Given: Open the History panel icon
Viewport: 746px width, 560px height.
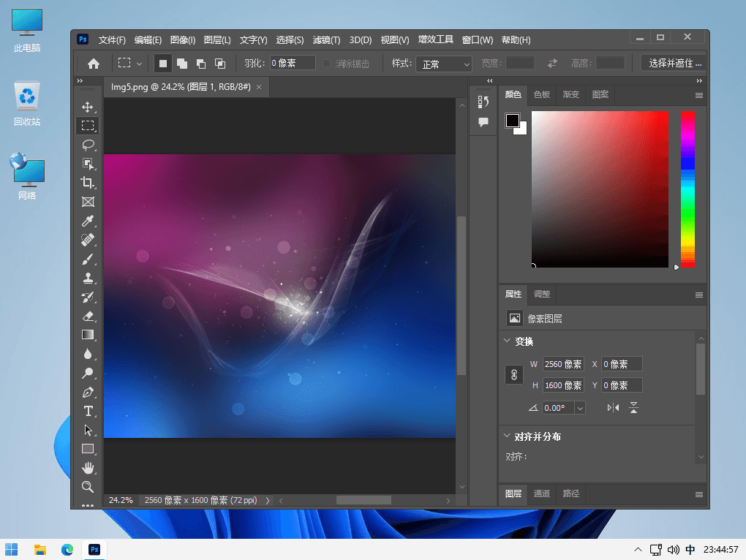Looking at the screenshot, I should tap(483, 102).
